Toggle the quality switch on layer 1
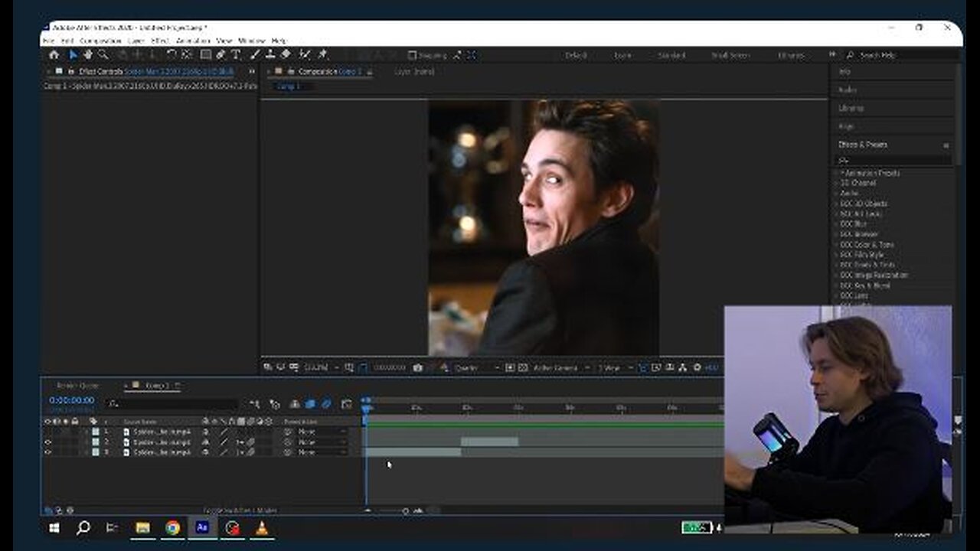 (x=224, y=432)
